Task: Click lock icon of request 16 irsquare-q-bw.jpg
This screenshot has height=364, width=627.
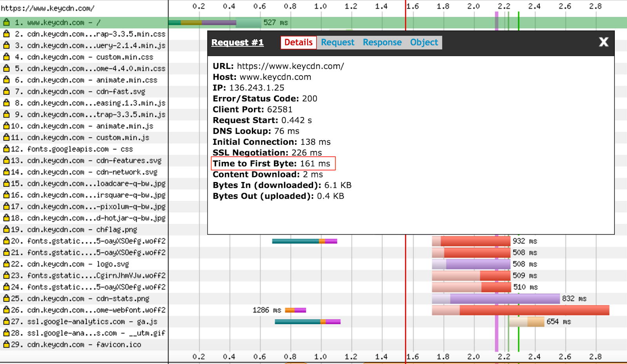Action: coord(6,195)
